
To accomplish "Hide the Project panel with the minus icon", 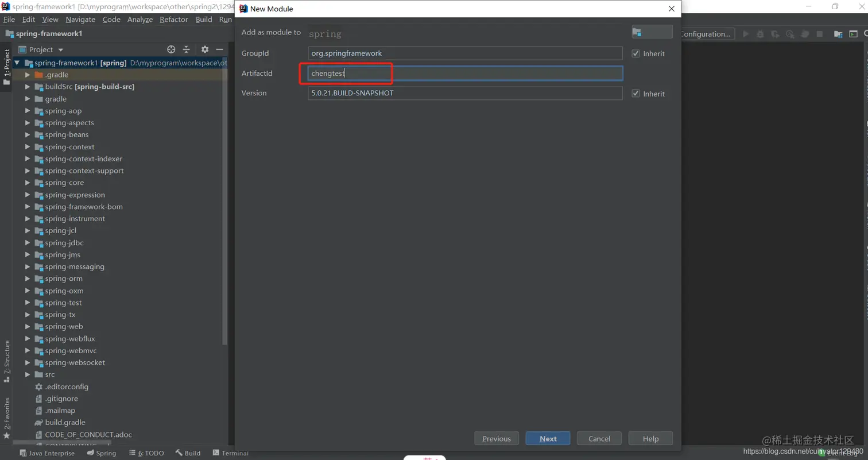I will coord(219,49).
